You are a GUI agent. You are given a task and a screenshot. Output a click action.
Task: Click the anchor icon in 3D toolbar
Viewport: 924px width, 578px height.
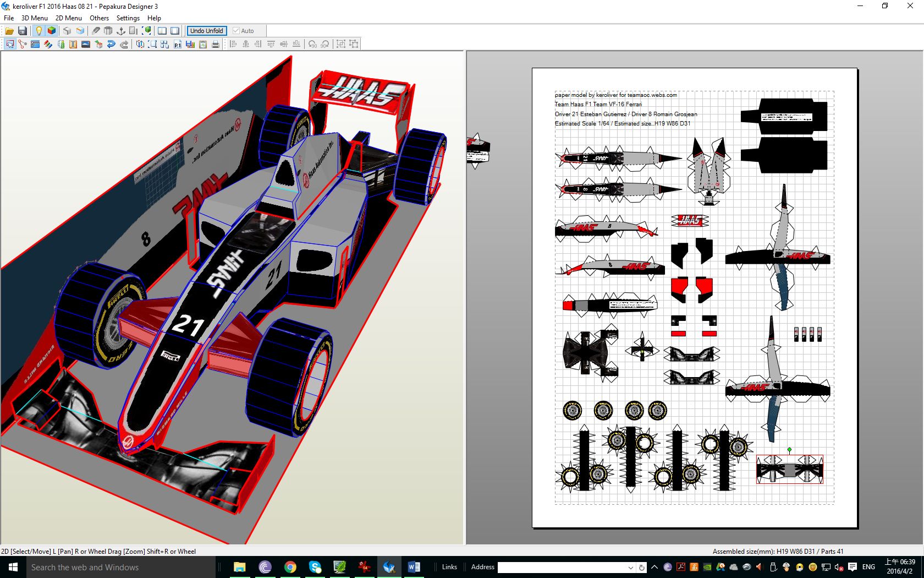click(121, 31)
